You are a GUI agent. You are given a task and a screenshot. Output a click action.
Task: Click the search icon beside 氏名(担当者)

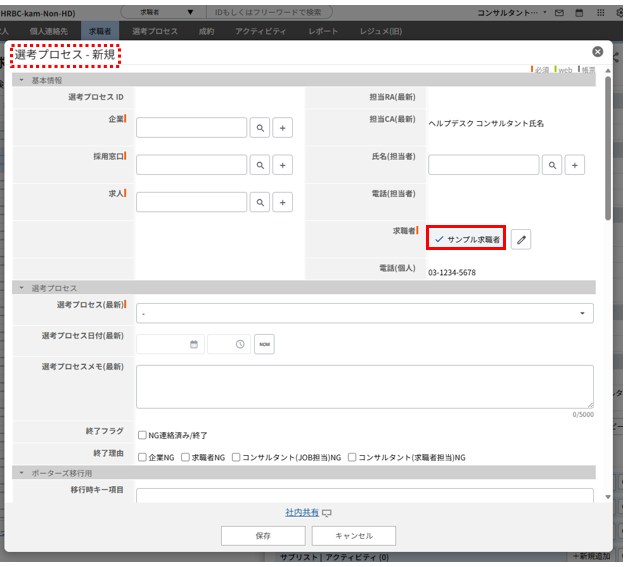pos(552,165)
